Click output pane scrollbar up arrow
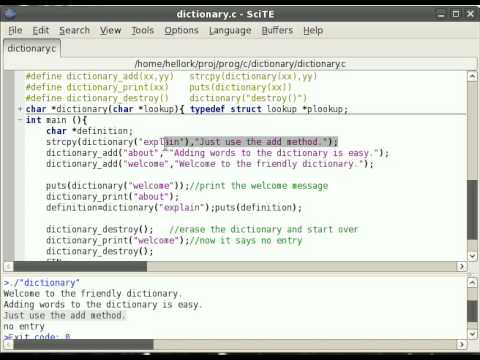The image size is (480, 360). point(472,283)
